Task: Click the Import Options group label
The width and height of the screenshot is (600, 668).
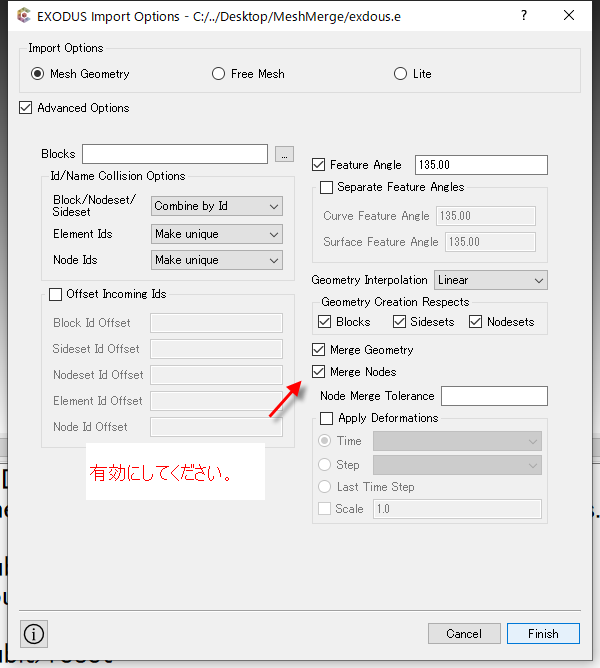Action: point(66,48)
